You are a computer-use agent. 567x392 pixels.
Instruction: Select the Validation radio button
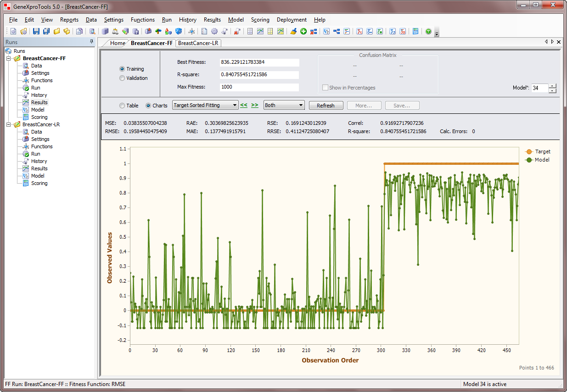pyautogui.click(x=122, y=78)
